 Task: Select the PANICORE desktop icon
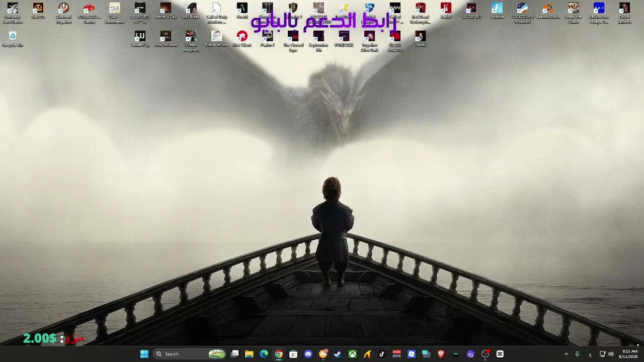tap(344, 40)
